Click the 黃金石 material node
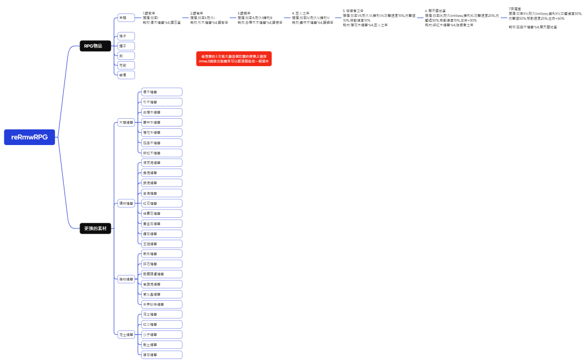This screenshot has height=364, width=588. coord(161,223)
